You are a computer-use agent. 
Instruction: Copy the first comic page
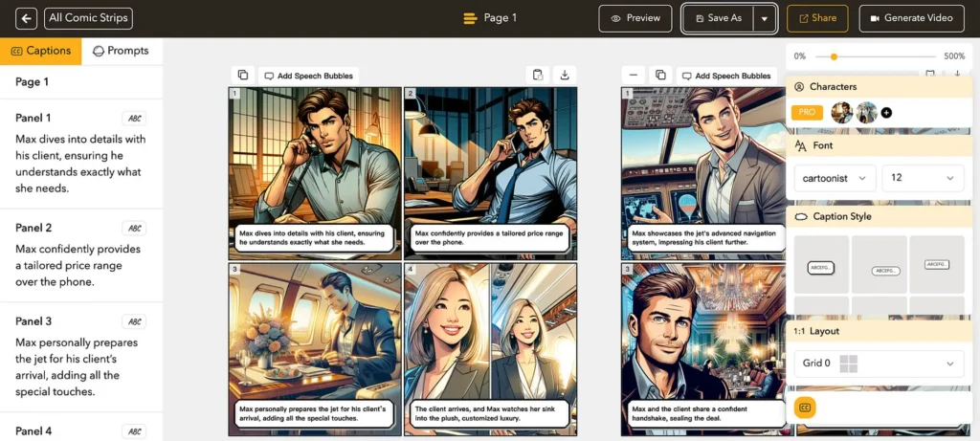(243, 76)
